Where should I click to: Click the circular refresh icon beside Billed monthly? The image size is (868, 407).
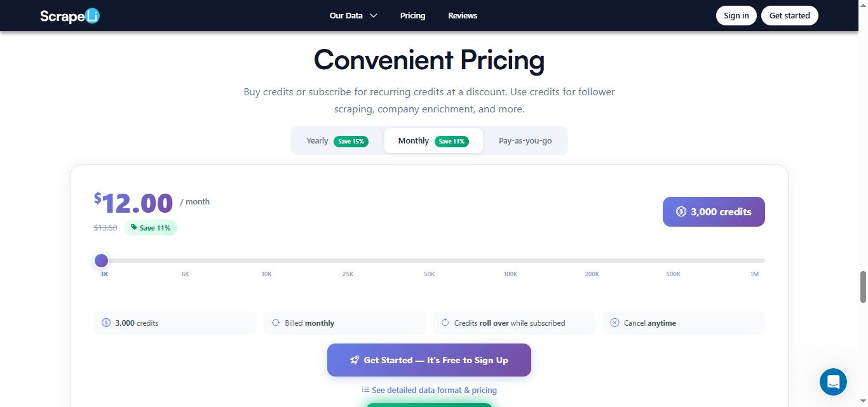(276, 323)
